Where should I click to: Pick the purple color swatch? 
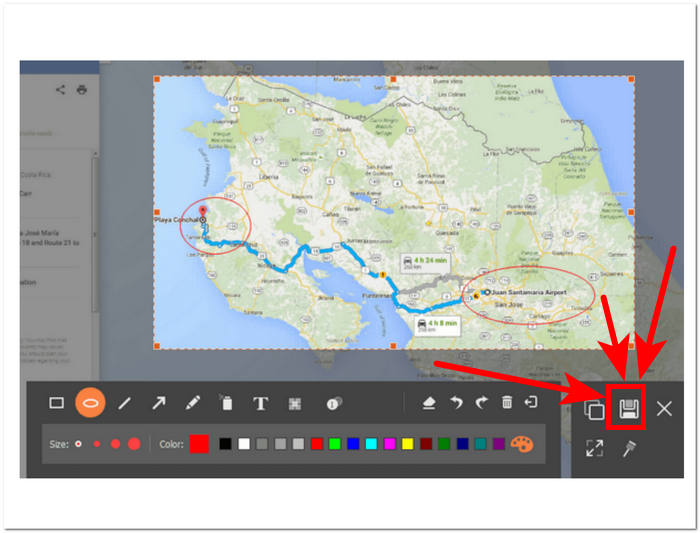click(x=499, y=444)
